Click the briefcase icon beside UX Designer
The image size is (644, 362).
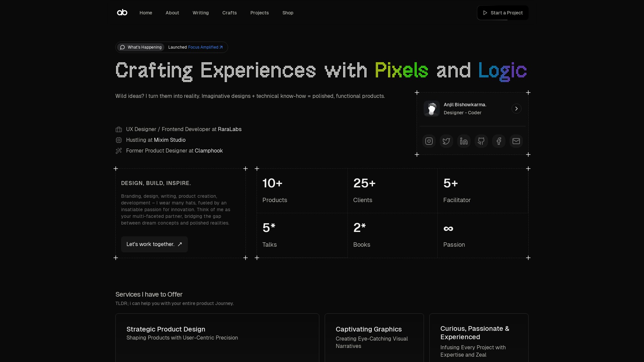point(118,129)
